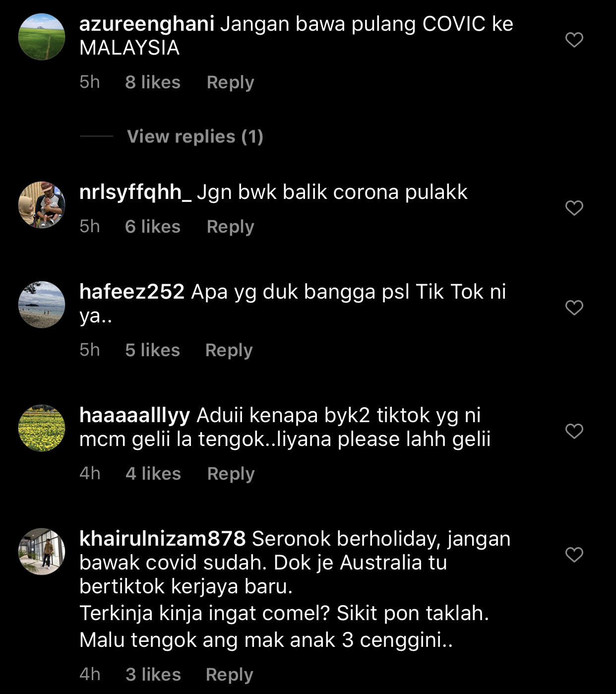616x694 pixels.
Task: Like hafeez252's comment about Tik Tok
Action: click(x=574, y=308)
